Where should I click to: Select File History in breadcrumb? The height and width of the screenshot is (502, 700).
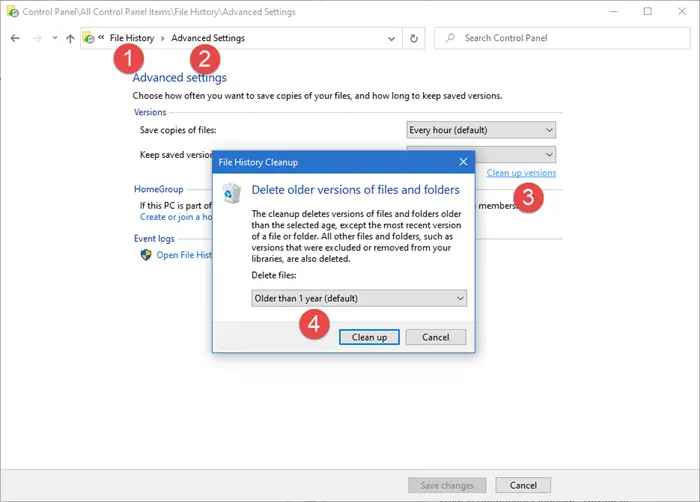(x=132, y=38)
